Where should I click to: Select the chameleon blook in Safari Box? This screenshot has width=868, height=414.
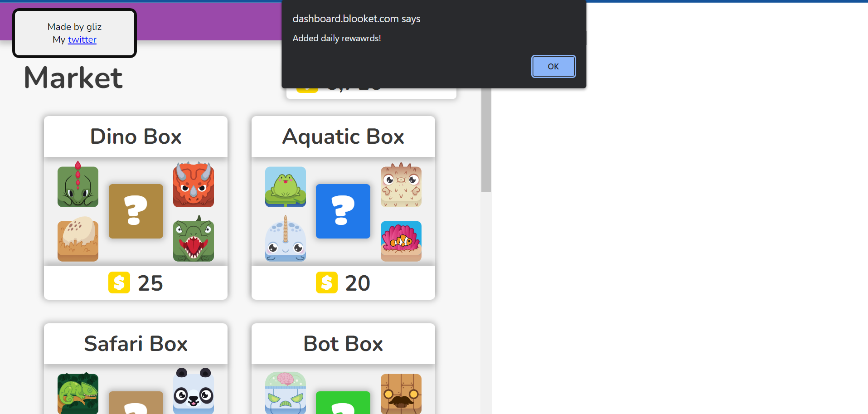pyautogui.click(x=78, y=393)
